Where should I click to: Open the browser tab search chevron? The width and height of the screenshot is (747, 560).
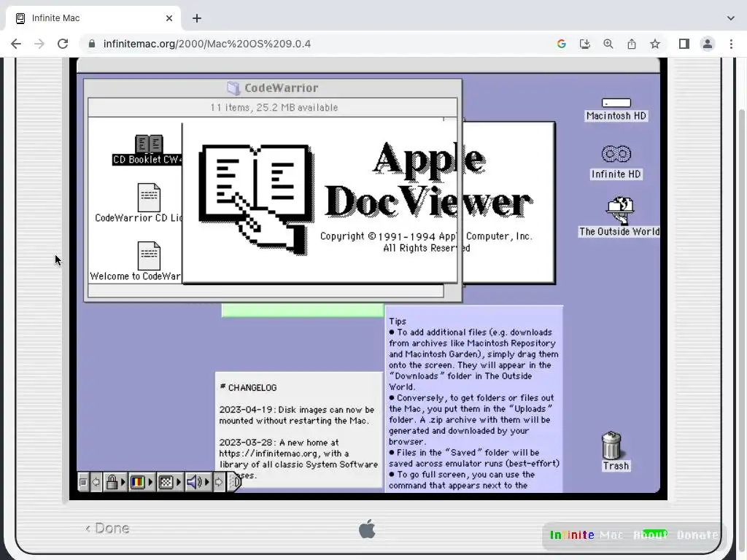coord(731,18)
